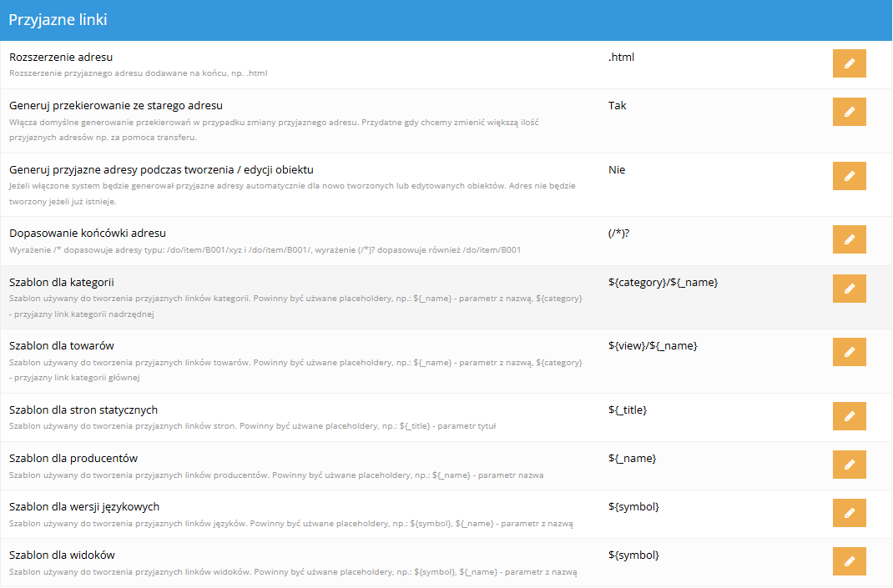This screenshot has width=893, height=588.
Task: Edit Szablon dla wersji językowych
Action: pos(849,513)
